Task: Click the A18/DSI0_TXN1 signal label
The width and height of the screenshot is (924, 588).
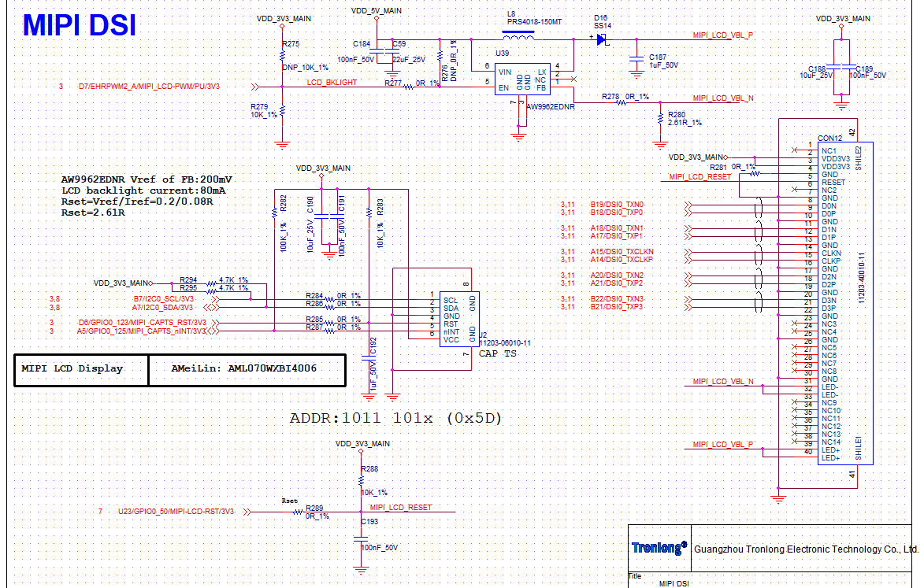Action: [617, 228]
